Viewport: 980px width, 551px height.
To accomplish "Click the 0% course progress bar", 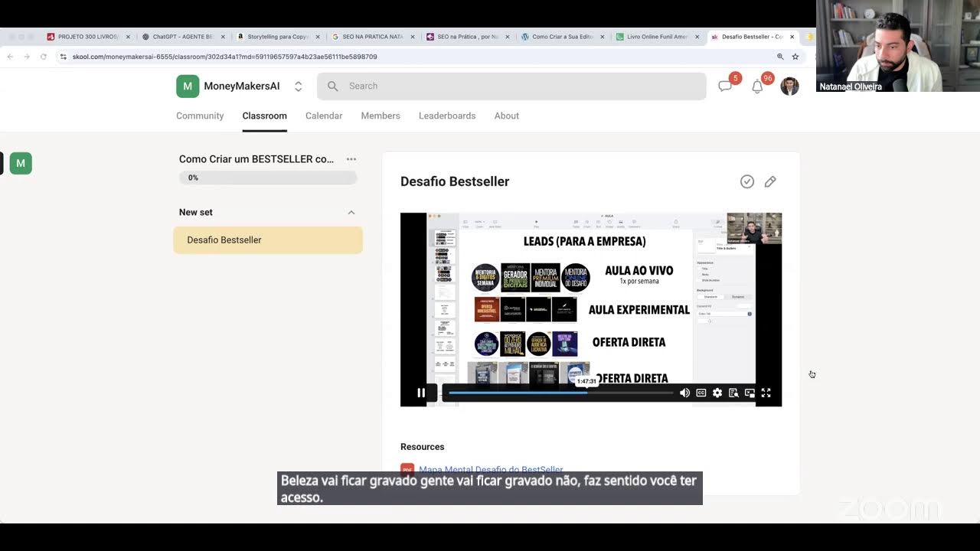I will click(x=268, y=178).
